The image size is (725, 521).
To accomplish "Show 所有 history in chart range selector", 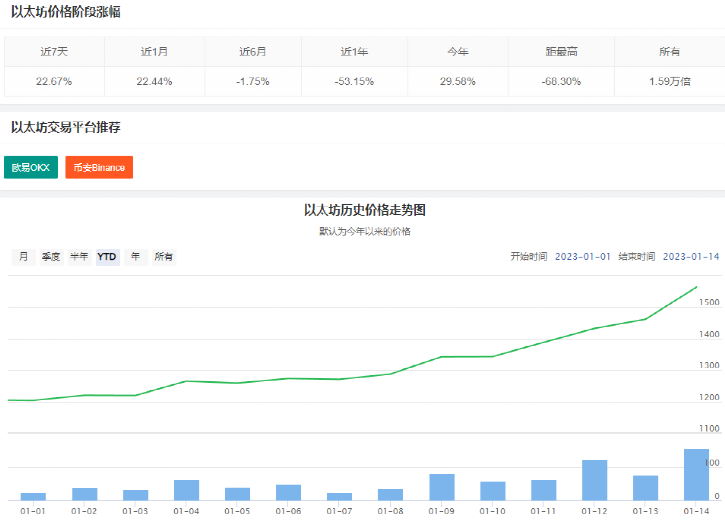I will pyautogui.click(x=164, y=257).
